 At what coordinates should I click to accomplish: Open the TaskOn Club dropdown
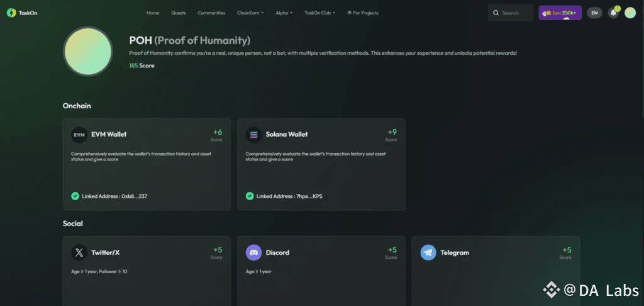319,13
